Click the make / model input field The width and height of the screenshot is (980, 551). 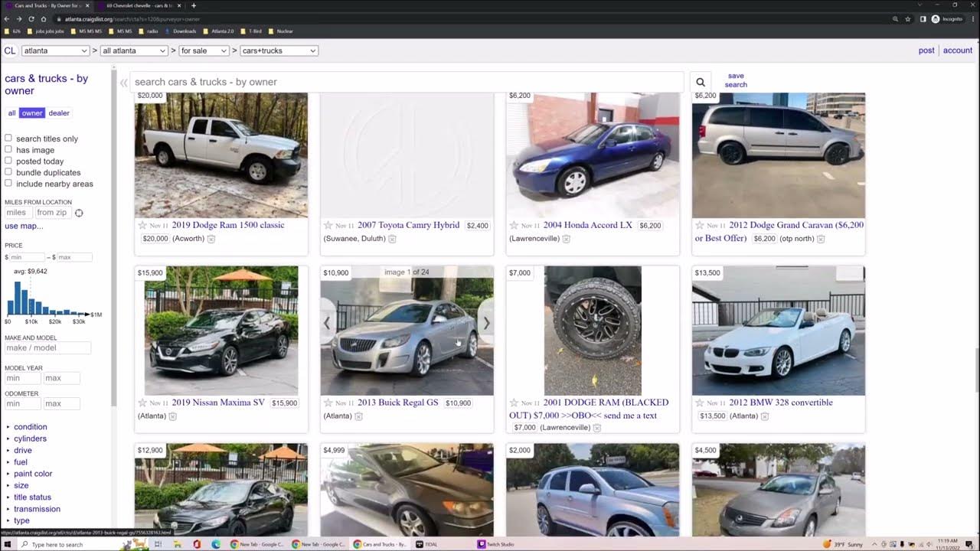(x=47, y=348)
